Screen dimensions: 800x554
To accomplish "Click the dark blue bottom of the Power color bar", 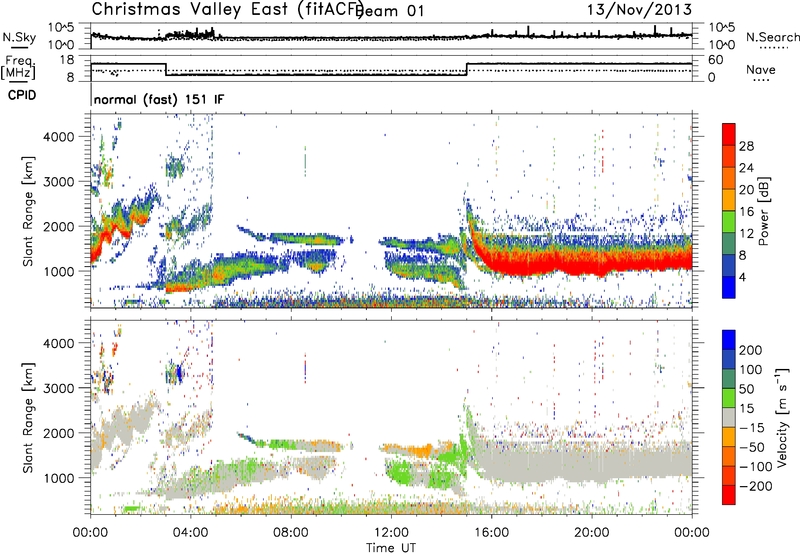I will click(x=729, y=287).
